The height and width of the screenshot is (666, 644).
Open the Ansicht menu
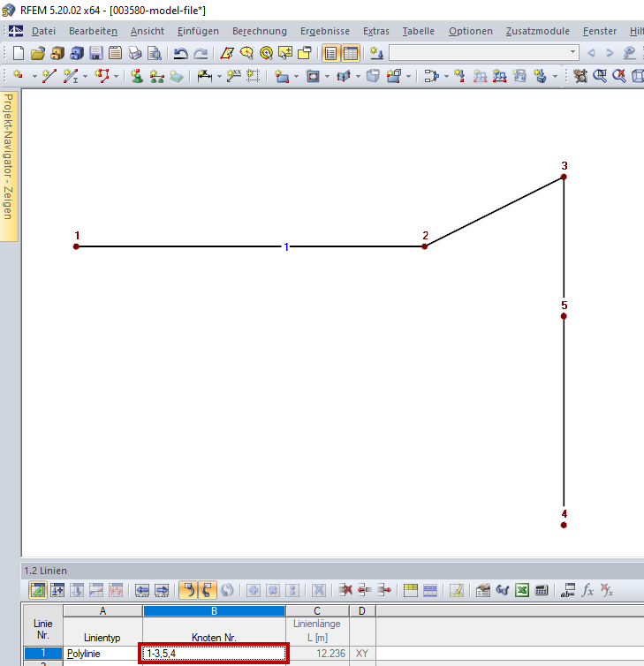tap(147, 31)
